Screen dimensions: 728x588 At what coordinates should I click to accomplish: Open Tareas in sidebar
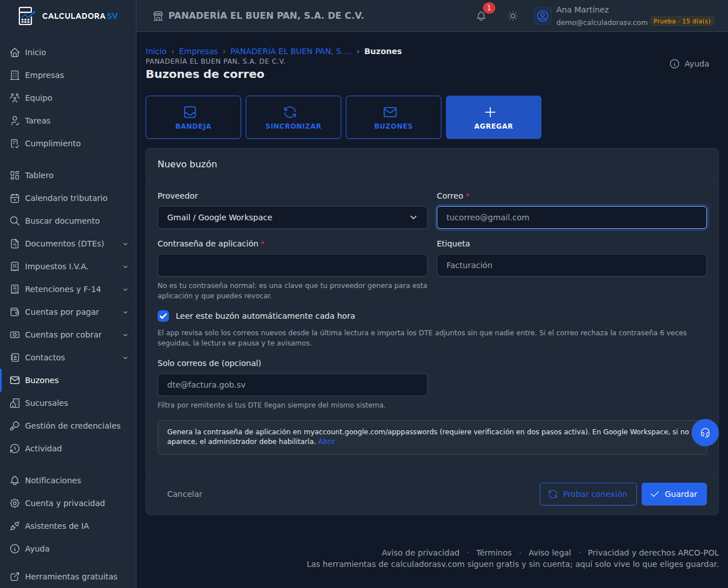[68, 121]
